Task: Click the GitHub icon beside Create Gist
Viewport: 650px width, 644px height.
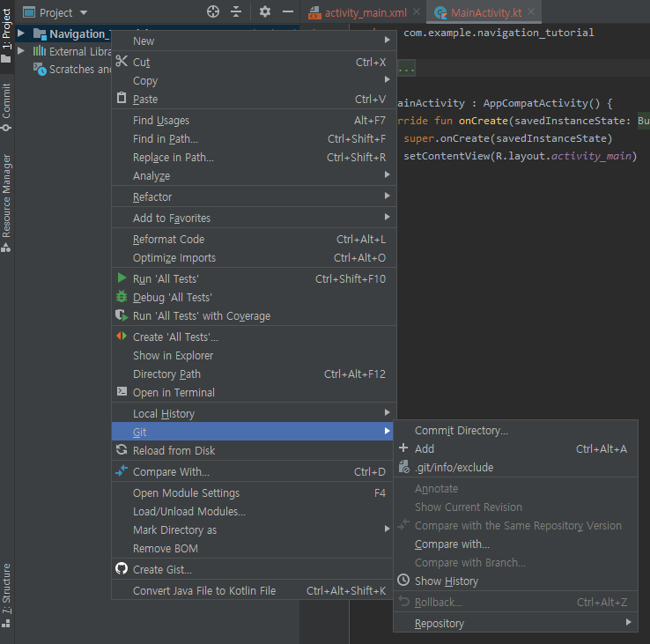Action: point(122,568)
